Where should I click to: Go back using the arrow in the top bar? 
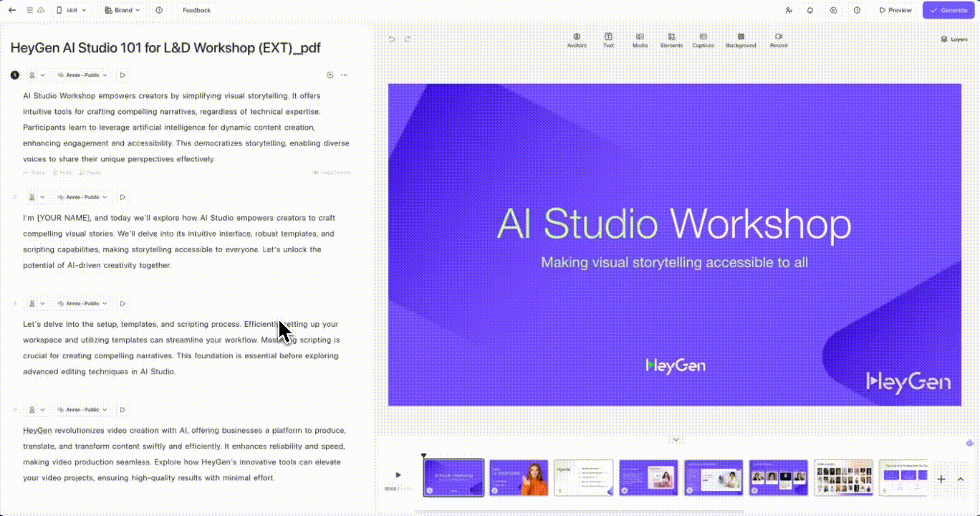[x=12, y=10]
